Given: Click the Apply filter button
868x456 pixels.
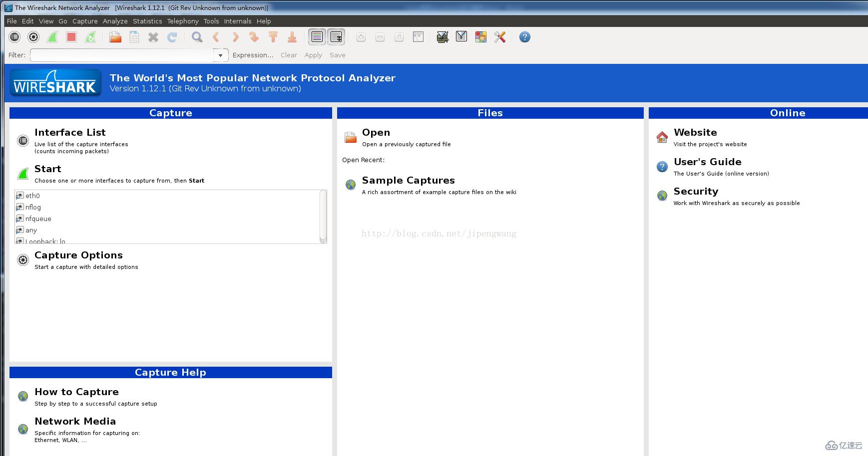Looking at the screenshot, I should (x=313, y=55).
